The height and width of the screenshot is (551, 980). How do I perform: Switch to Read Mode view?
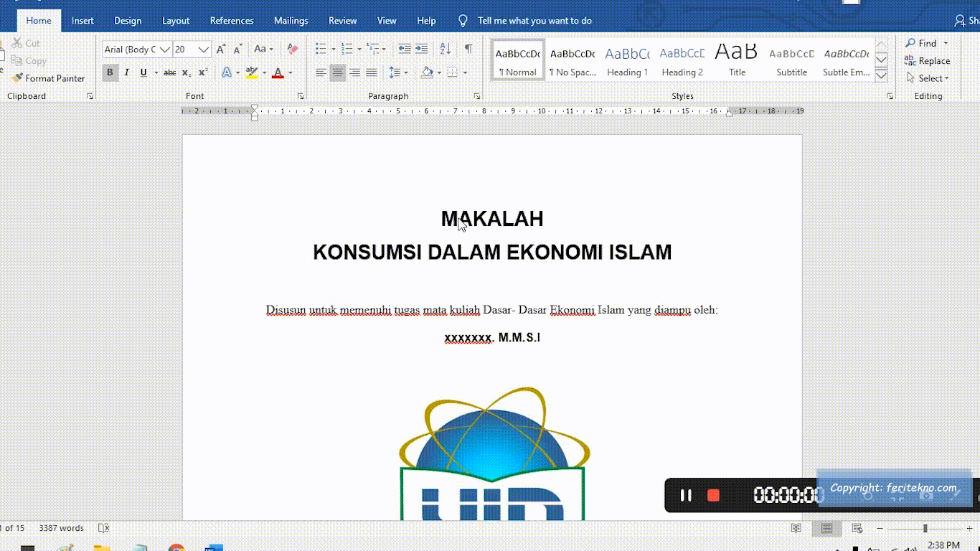796,528
